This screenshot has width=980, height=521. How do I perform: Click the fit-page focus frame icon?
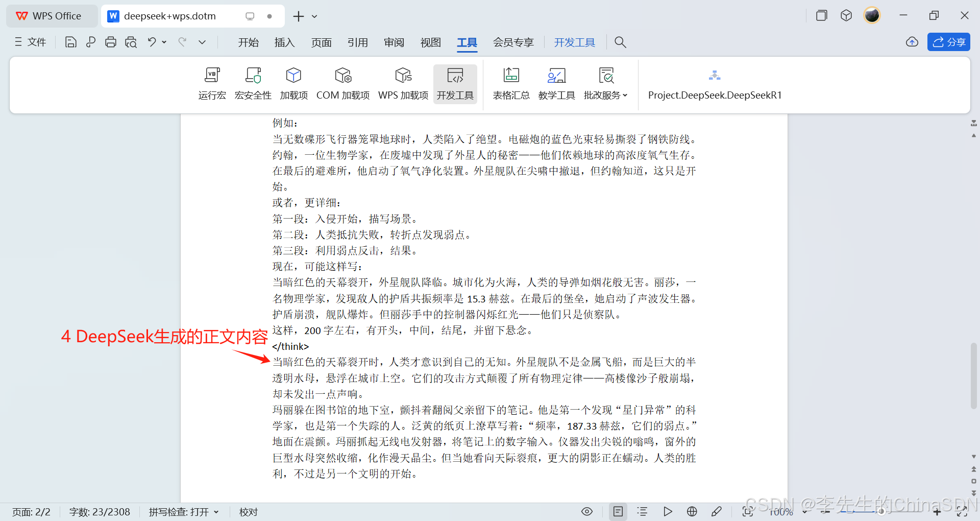(x=748, y=511)
